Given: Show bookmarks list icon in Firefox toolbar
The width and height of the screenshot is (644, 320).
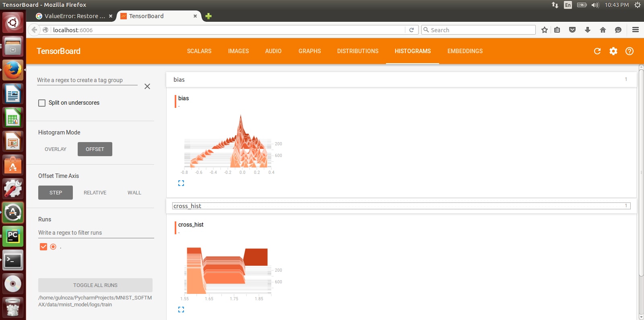Looking at the screenshot, I should pos(557,30).
